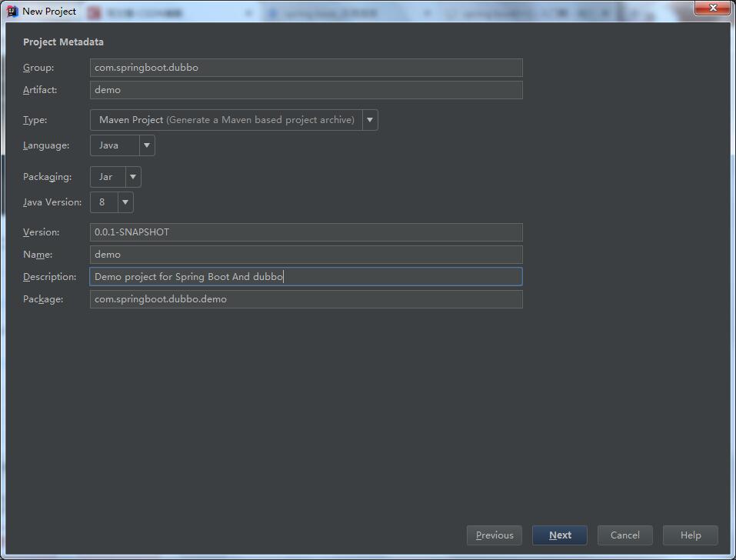Click the Description text field
736x560 pixels.
click(306, 276)
